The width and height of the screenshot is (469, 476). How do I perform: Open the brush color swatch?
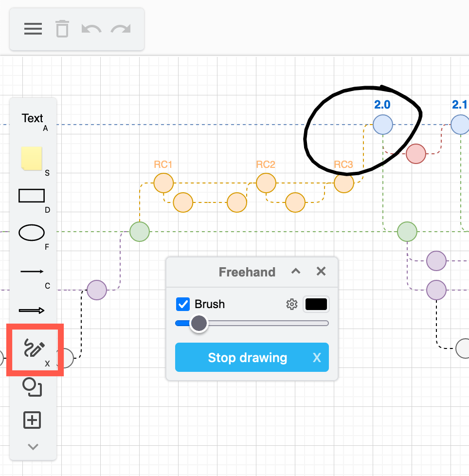pos(316,304)
